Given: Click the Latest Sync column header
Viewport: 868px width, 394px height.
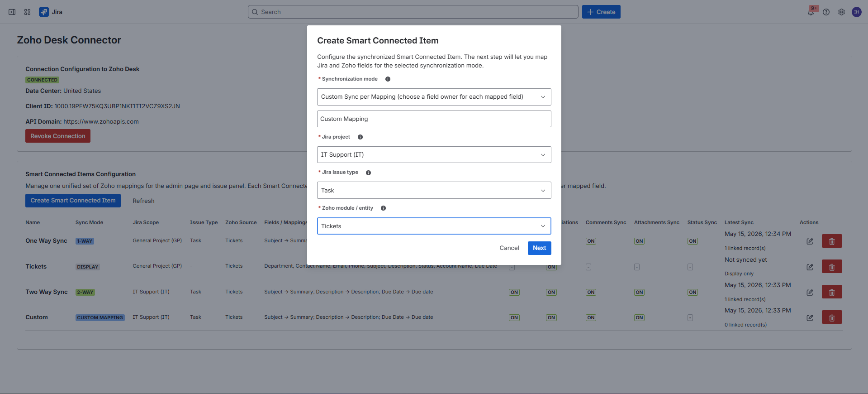Looking at the screenshot, I should click(x=739, y=223).
